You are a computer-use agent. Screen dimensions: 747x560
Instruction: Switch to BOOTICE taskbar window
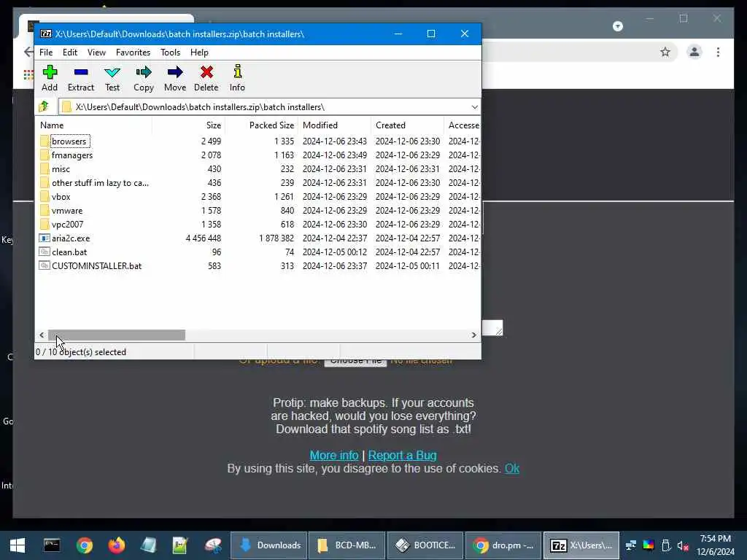pos(425,545)
